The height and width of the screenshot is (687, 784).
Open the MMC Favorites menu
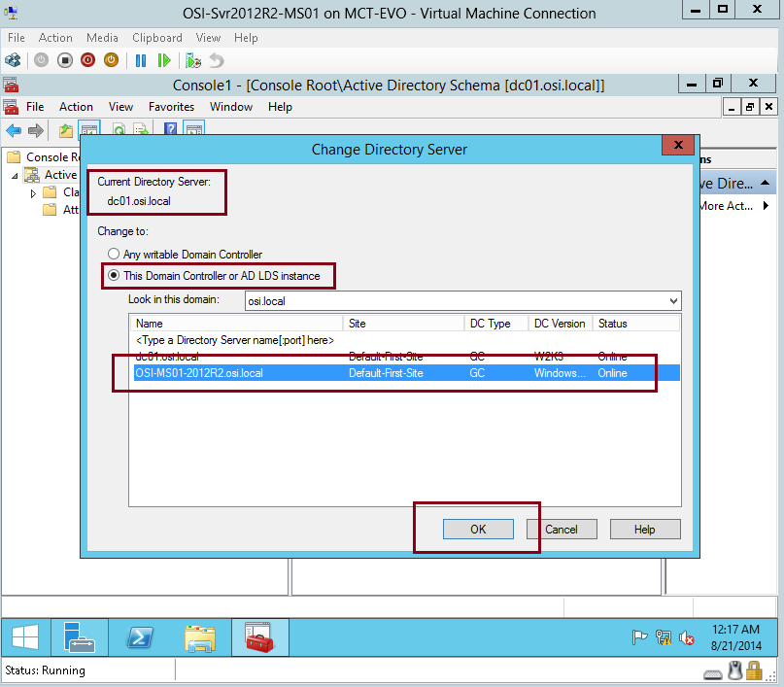coord(172,107)
